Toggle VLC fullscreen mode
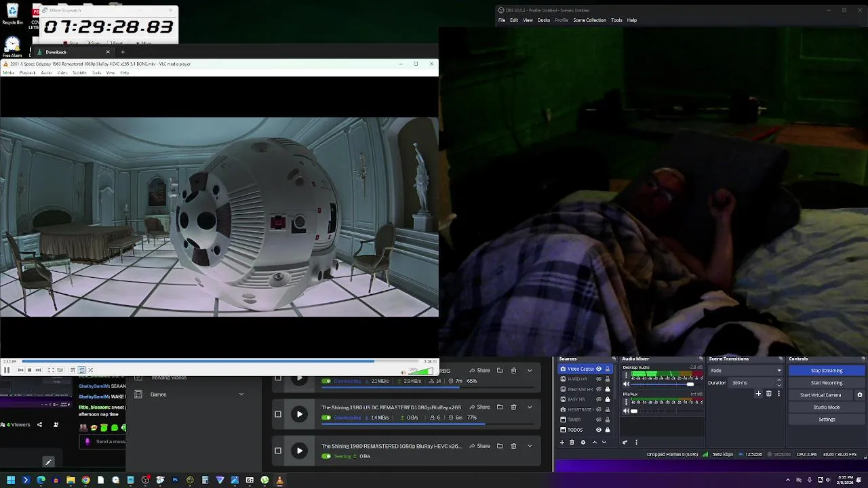The image size is (868, 488). tap(51, 370)
